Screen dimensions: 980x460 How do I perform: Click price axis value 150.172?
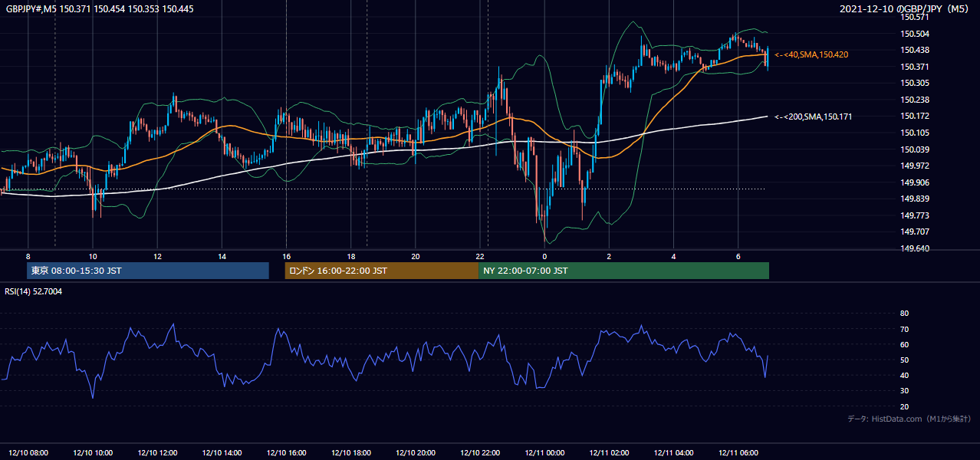(x=914, y=116)
